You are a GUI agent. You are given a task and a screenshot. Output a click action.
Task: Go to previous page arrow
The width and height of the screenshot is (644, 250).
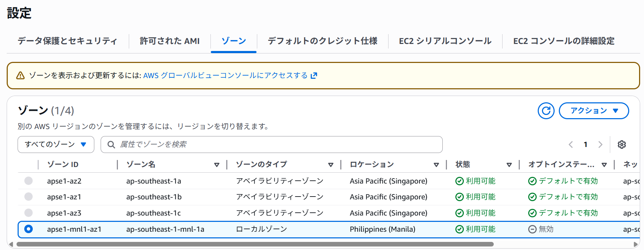click(x=571, y=145)
